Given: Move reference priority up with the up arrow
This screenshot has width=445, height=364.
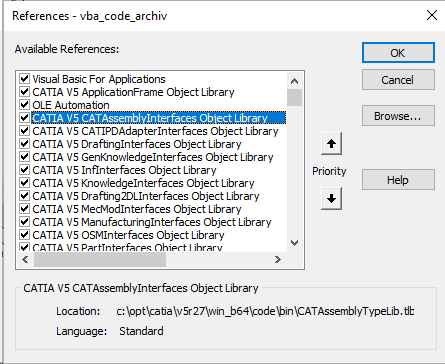Looking at the screenshot, I should pyautogui.click(x=331, y=144).
